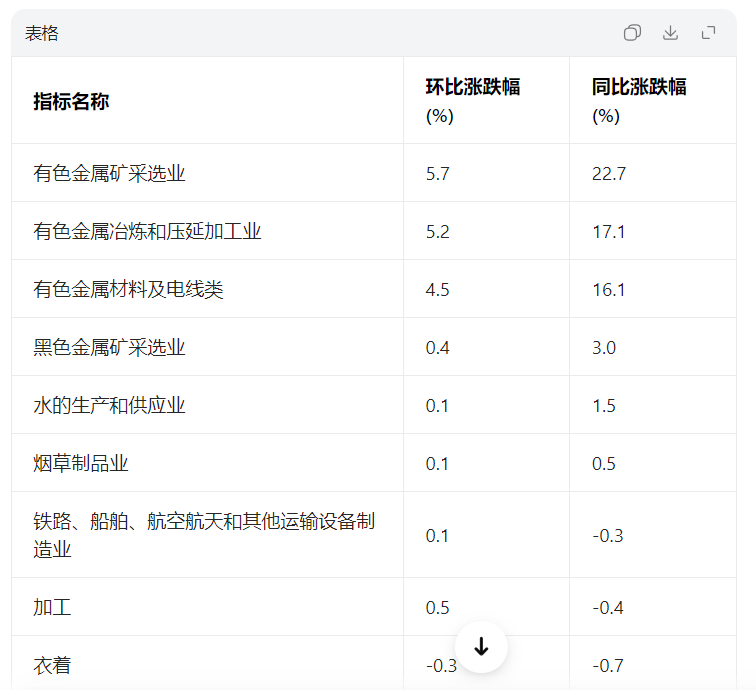
Task: Select the 0.1 value in 水的生产和供应业 row
Action: coord(437,406)
